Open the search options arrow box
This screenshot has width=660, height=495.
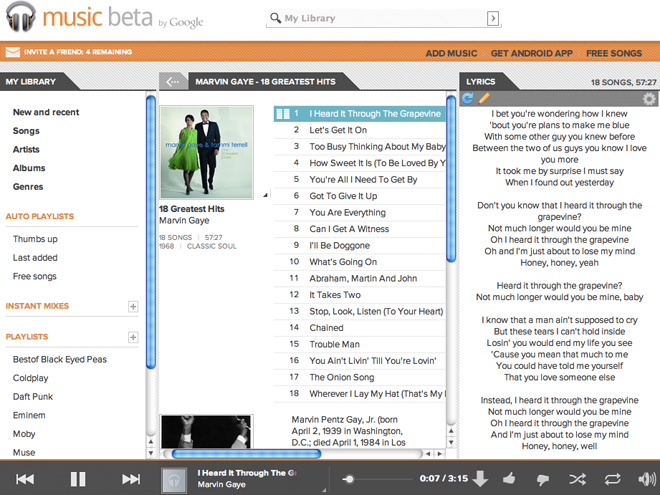click(x=493, y=18)
